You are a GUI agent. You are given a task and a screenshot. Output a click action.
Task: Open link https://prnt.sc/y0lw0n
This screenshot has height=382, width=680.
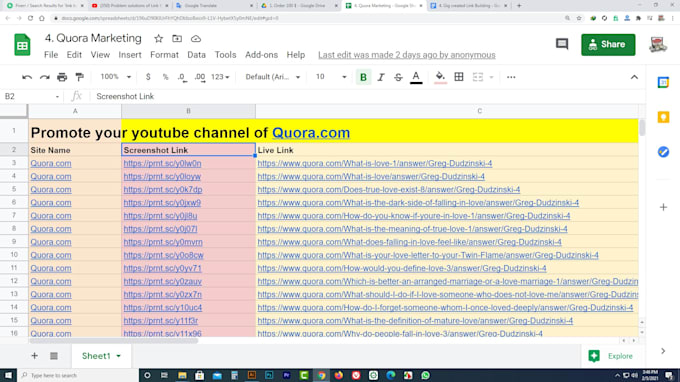click(162, 163)
